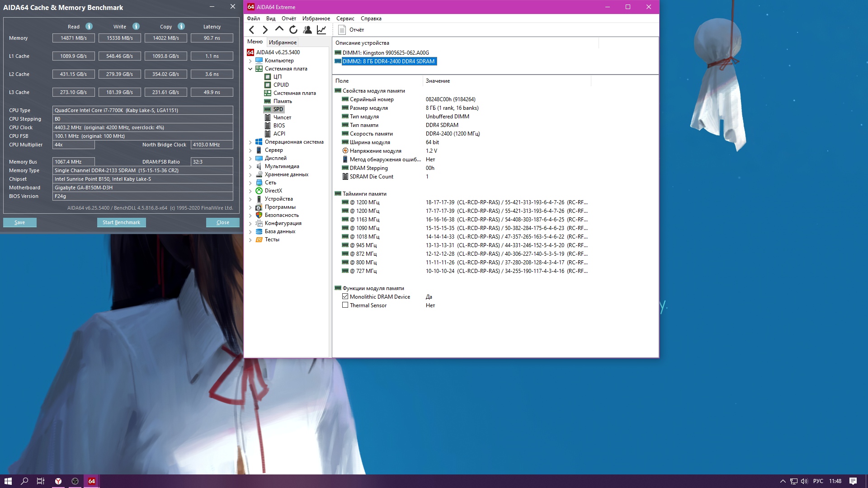Select DIMM1 Kingston device entry

click(x=386, y=52)
